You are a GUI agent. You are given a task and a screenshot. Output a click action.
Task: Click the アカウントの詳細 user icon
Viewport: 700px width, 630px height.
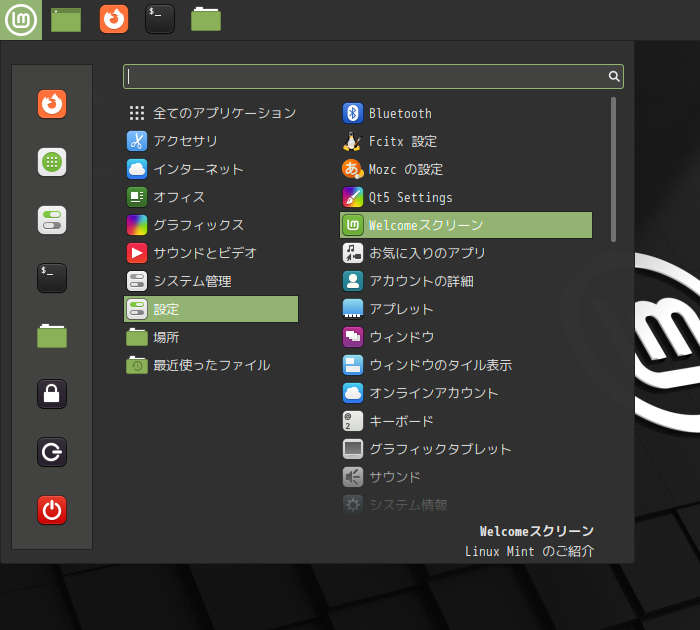[x=353, y=281]
